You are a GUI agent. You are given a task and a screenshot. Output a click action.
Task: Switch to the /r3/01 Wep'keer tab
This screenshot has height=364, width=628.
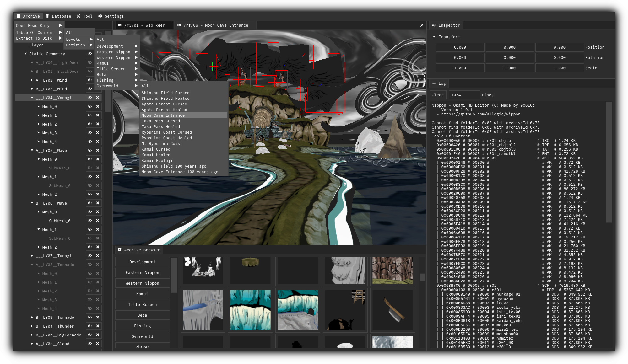tap(144, 25)
